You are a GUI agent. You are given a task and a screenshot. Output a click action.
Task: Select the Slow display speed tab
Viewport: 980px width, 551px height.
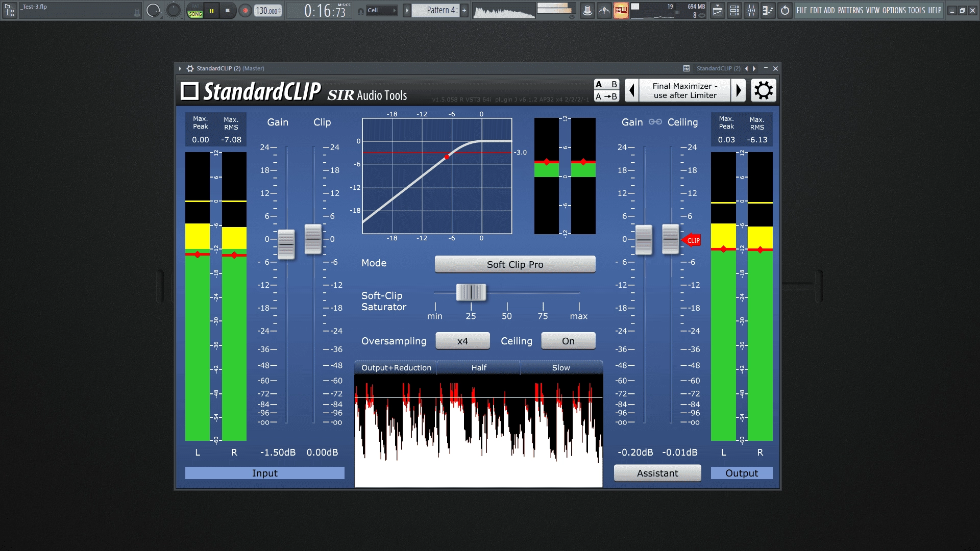(561, 368)
